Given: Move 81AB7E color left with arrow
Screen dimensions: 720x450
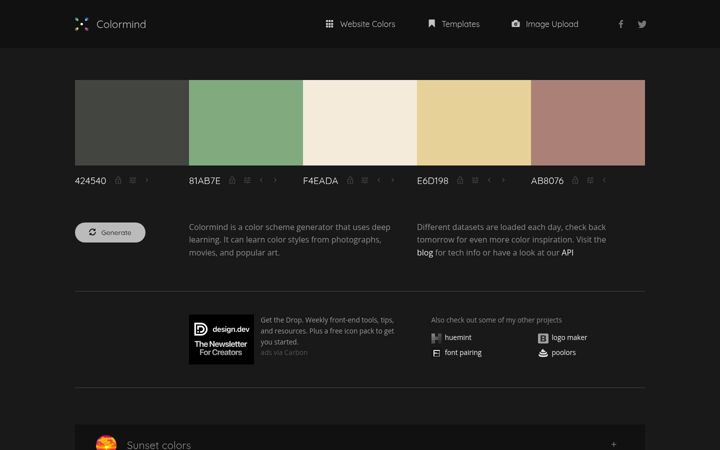Looking at the screenshot, I should point(261,180).
